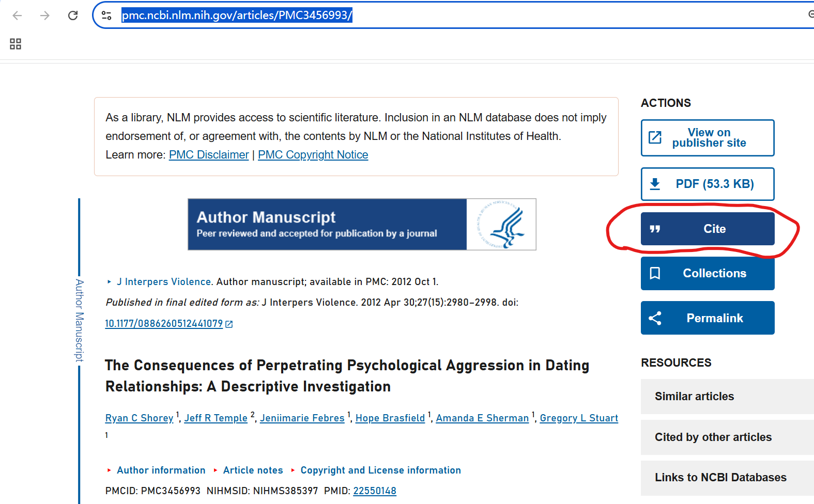Click the browser back arrow
This screenshot has height=504, width=814.
(x=17, y=15)
